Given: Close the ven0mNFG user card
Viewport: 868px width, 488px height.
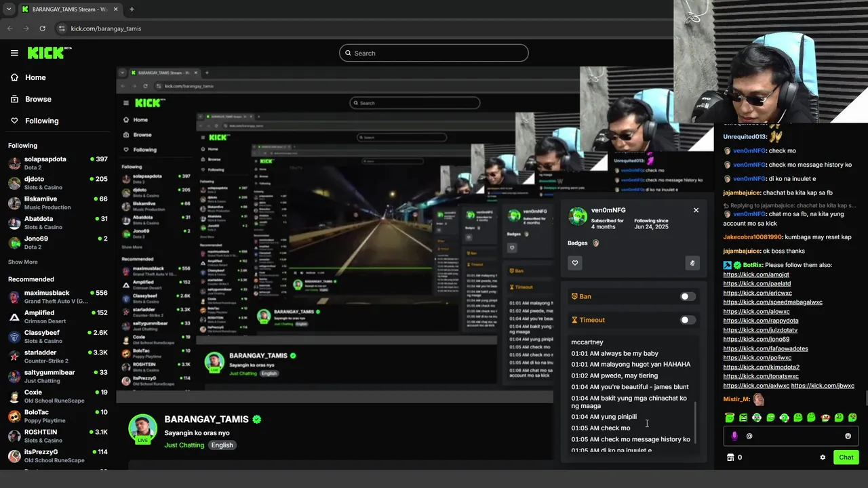Looking at the screenshot, I should coord(696,210).
